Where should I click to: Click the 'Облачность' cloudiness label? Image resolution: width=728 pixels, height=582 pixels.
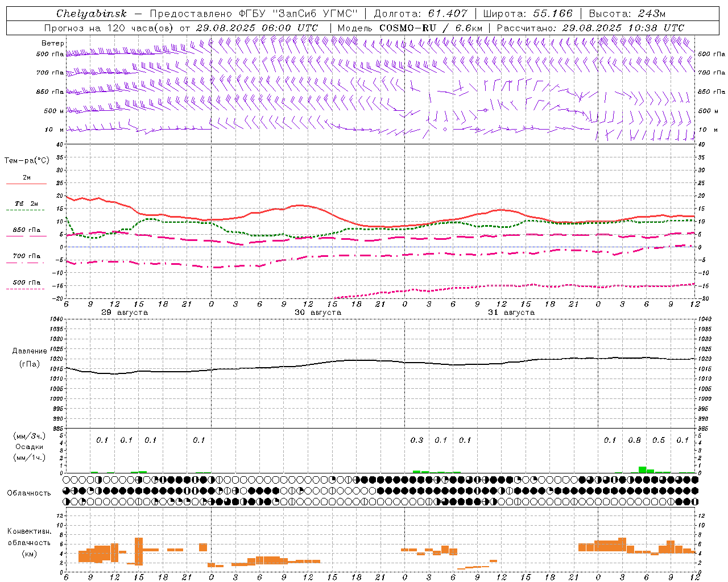point(29,493)
